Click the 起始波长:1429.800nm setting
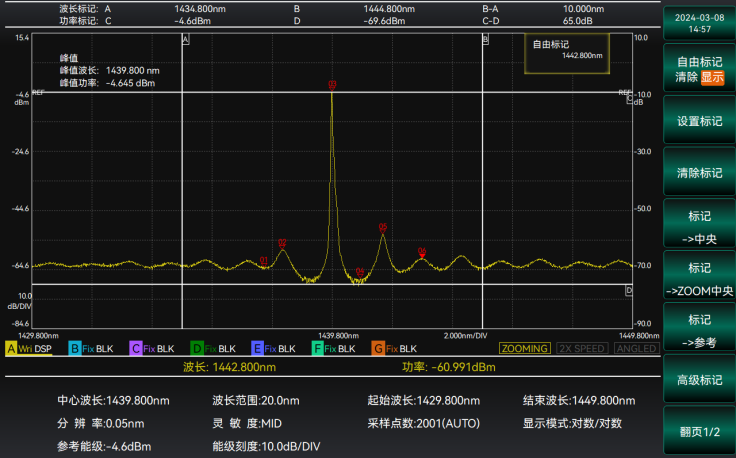The width and height of the screenshot is (736, 458). pos(424,401)
